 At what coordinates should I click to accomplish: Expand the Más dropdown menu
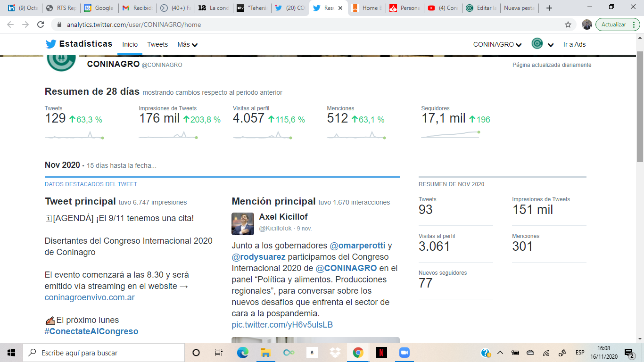tap(187, 44)
